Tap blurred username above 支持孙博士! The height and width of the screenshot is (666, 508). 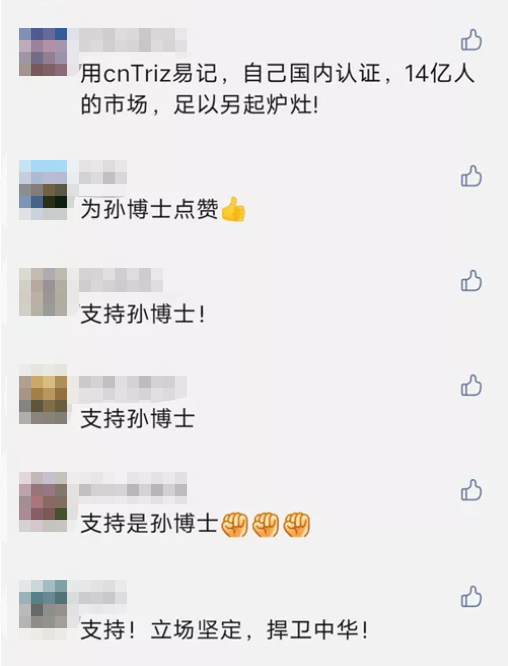pos(121,280)
